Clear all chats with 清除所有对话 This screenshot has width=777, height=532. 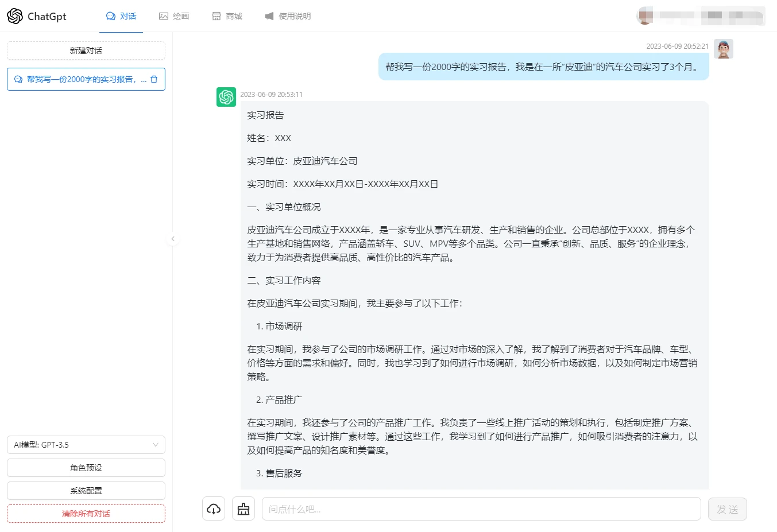point(86,514)
